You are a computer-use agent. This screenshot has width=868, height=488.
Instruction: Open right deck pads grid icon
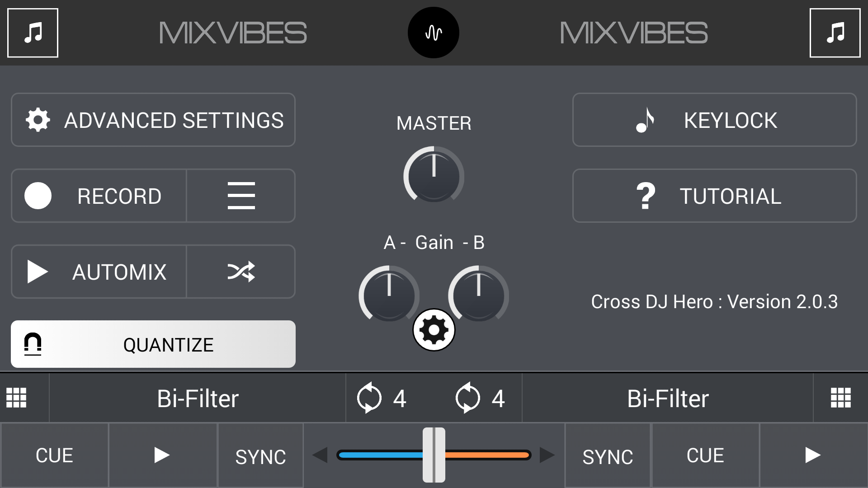click(841, 398)
